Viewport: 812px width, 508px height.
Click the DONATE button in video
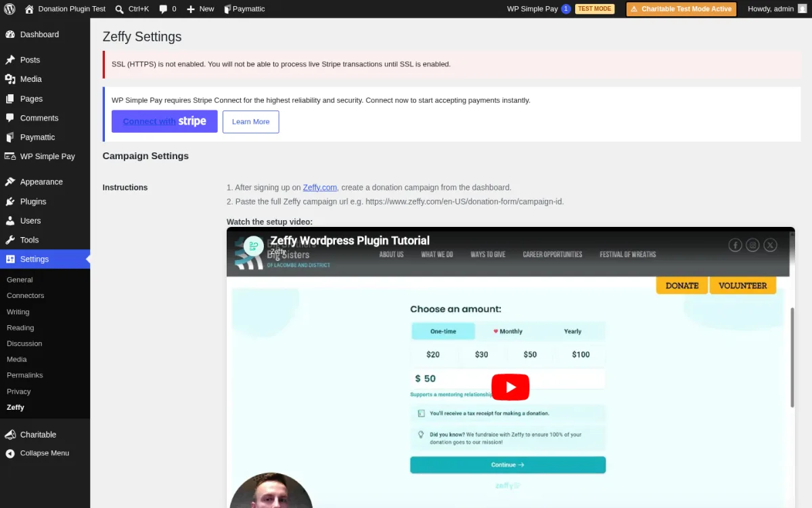coord(682,286)
